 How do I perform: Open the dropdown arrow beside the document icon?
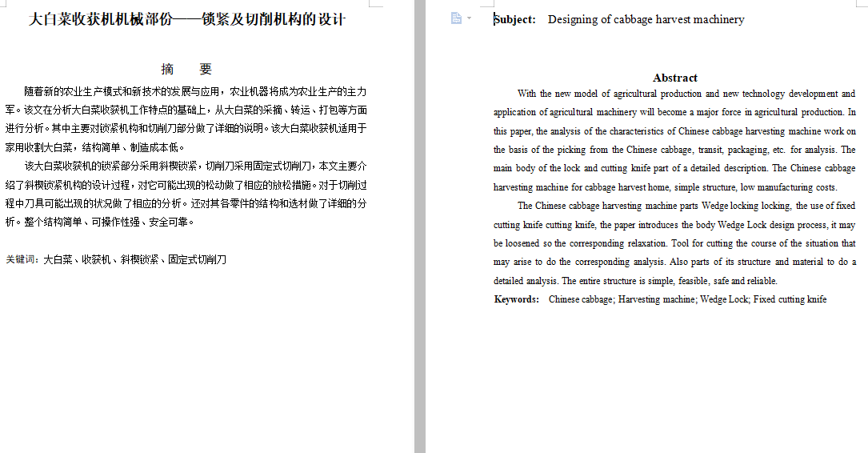coord(469,18)
